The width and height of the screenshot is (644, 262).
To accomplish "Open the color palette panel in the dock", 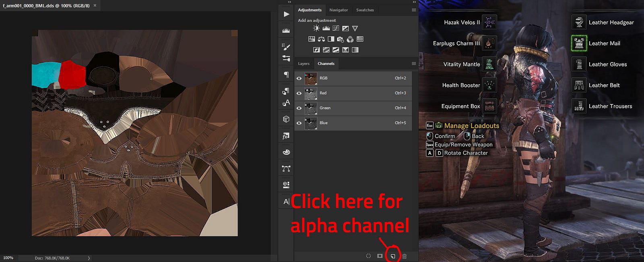I will coord(286,152).
